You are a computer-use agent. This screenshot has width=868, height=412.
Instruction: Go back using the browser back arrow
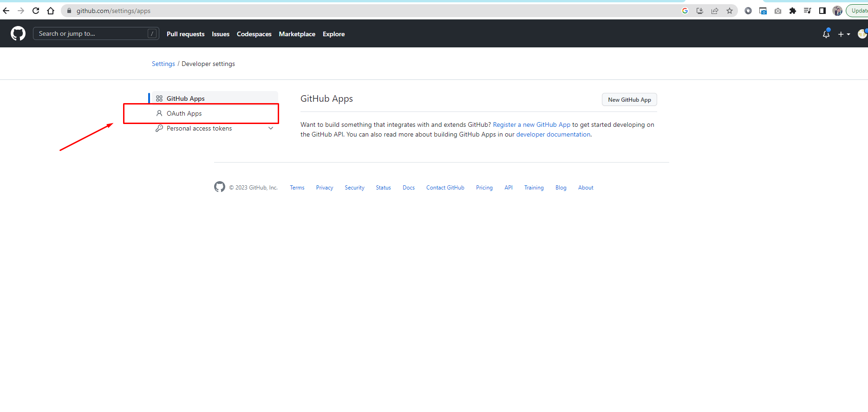6,11
